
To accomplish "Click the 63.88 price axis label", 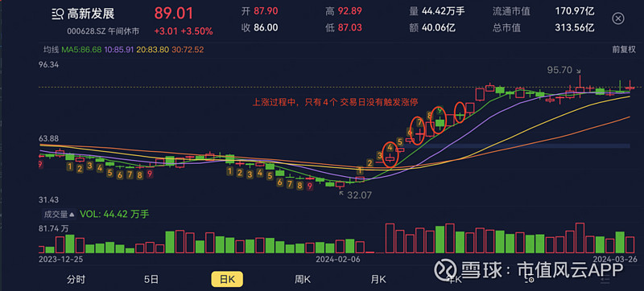I will (x=49, y=138).
